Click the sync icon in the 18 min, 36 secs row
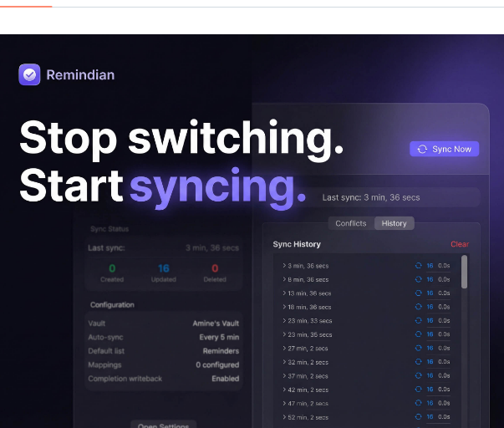This screenshot has height=428, width=504. 418,307
